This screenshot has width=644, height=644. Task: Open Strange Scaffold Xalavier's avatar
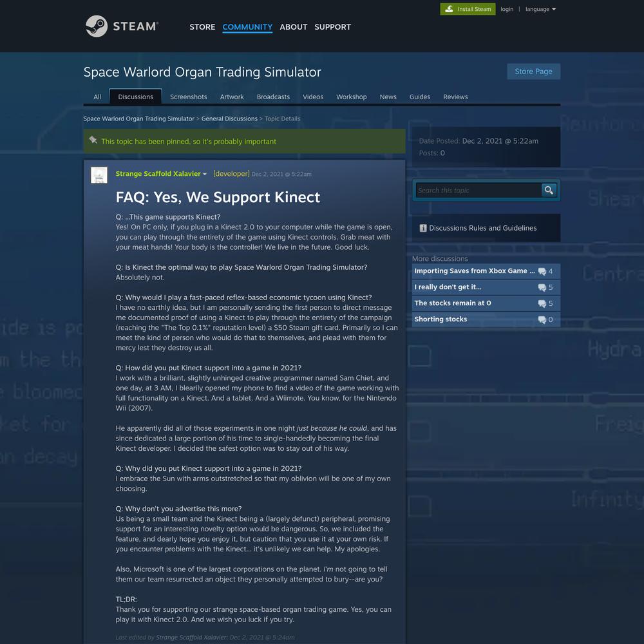99,175
